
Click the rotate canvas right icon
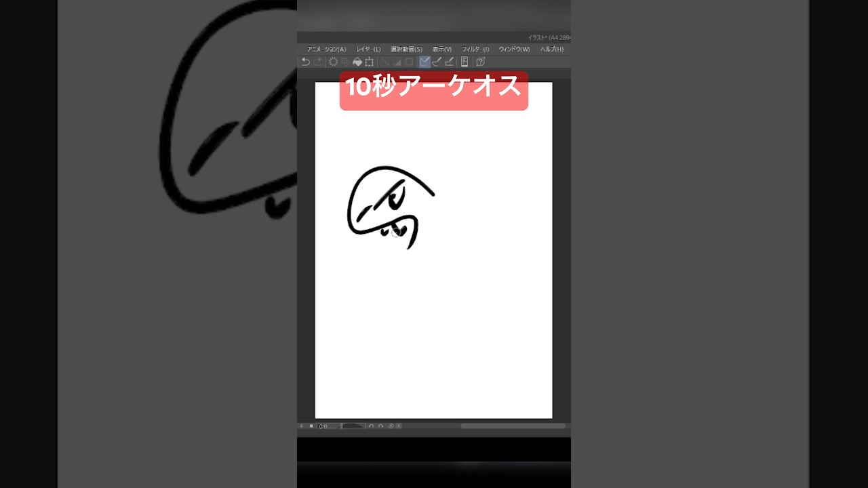point(381,426)
